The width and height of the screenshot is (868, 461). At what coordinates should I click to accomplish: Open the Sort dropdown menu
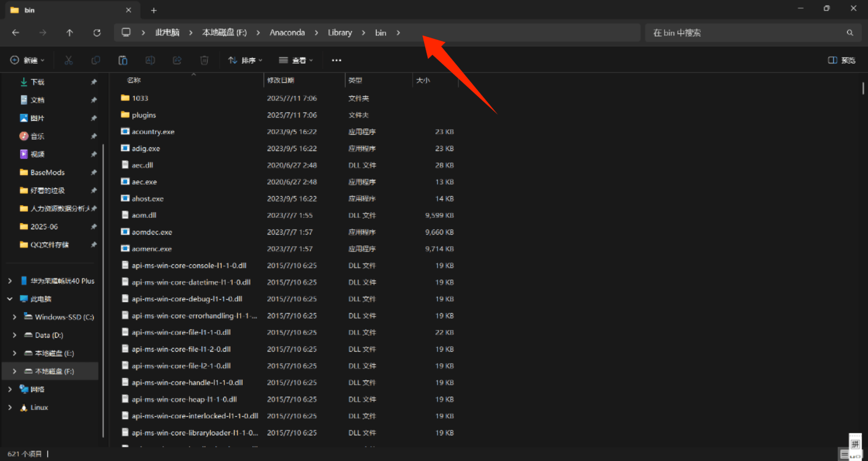pyautogui.click(x=245, y=60)
